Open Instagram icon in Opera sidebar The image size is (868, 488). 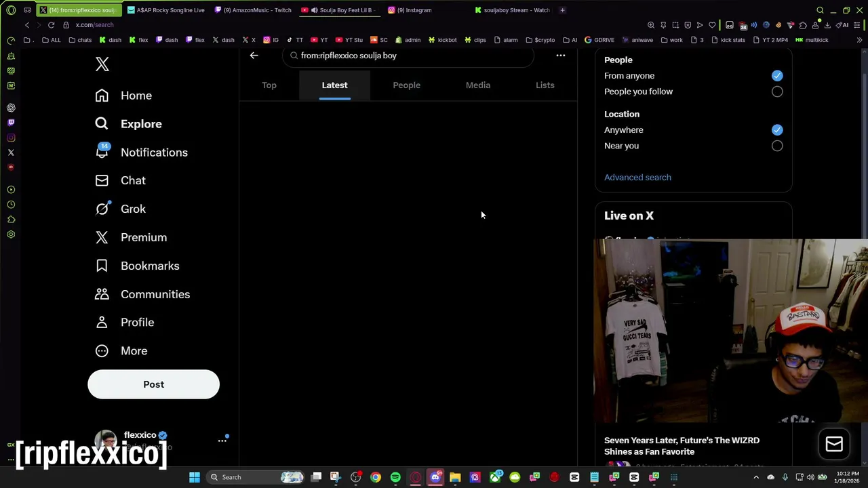[x=11, y=138]
